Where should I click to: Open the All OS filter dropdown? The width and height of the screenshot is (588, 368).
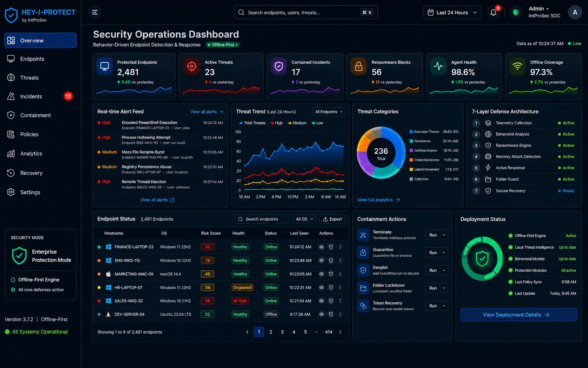click(x=304, y=219)
